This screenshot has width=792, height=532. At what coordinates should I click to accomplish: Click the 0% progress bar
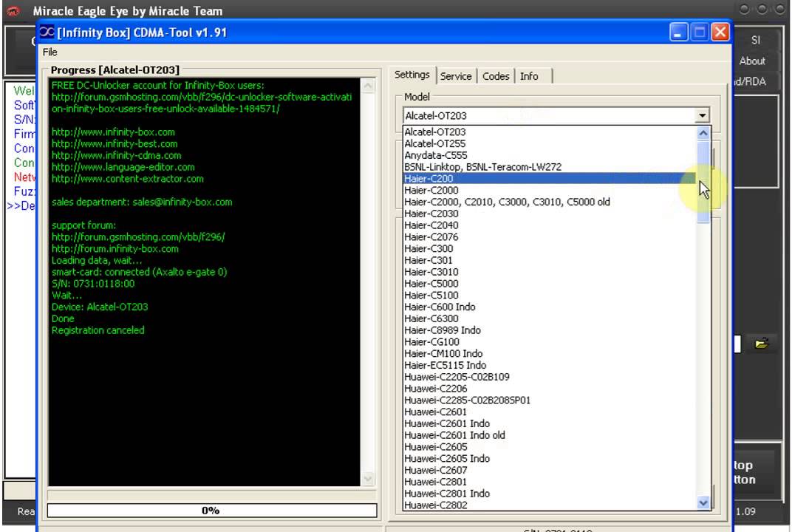coord(211,511)
